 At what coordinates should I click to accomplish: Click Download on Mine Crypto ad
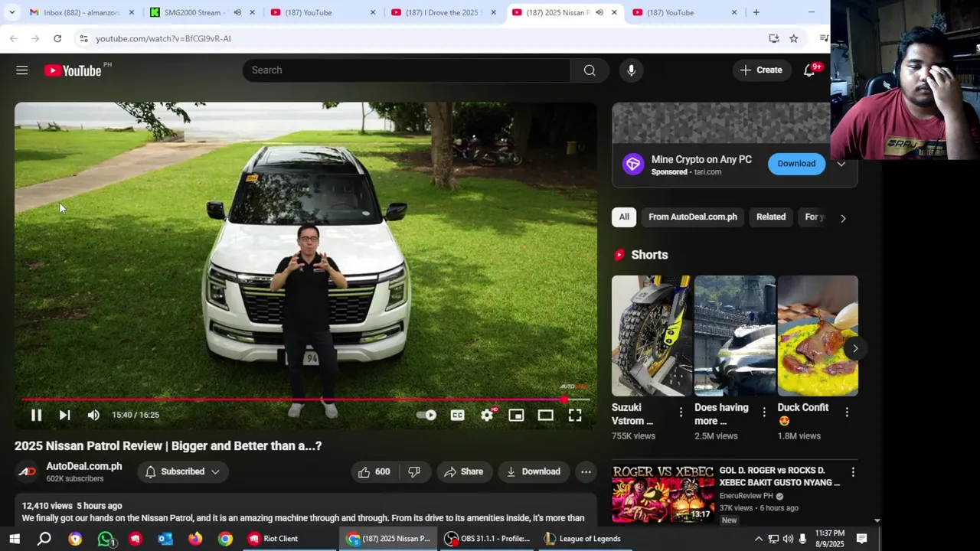[796, 163]
